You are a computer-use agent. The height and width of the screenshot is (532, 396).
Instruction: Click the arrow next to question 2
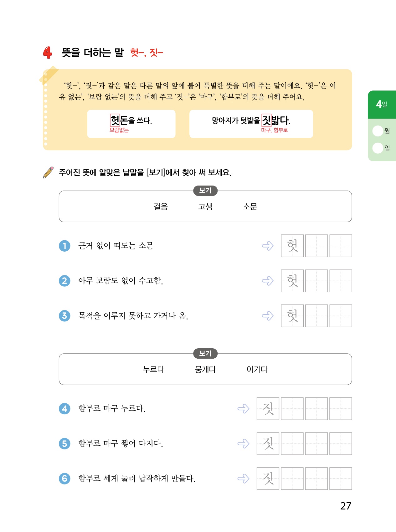[268, 281]
